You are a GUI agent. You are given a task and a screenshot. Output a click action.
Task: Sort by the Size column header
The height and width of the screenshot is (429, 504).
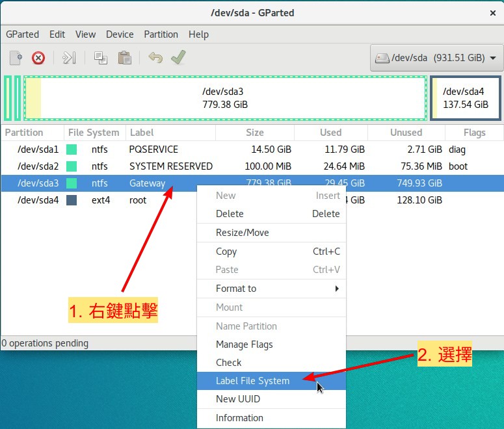coord(254,133)
